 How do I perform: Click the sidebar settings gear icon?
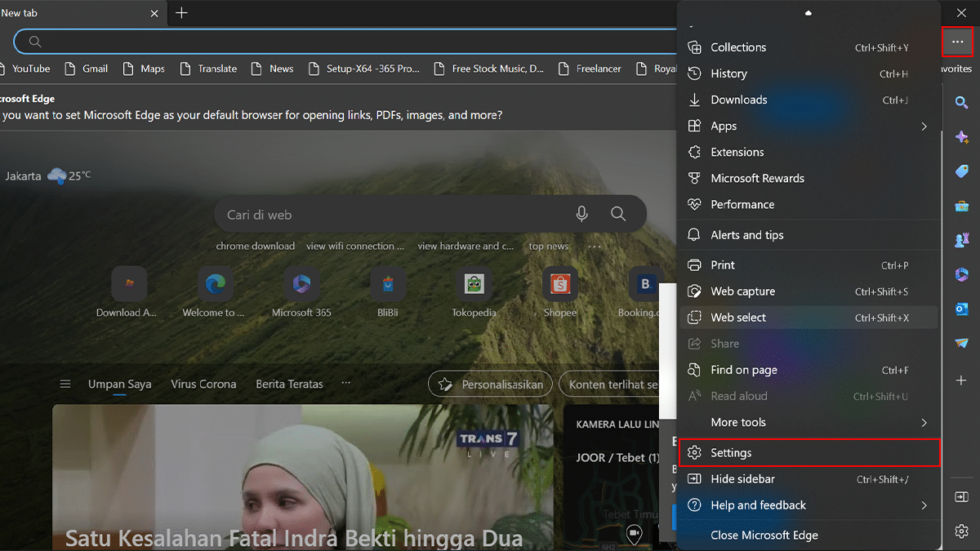(961, 531)
